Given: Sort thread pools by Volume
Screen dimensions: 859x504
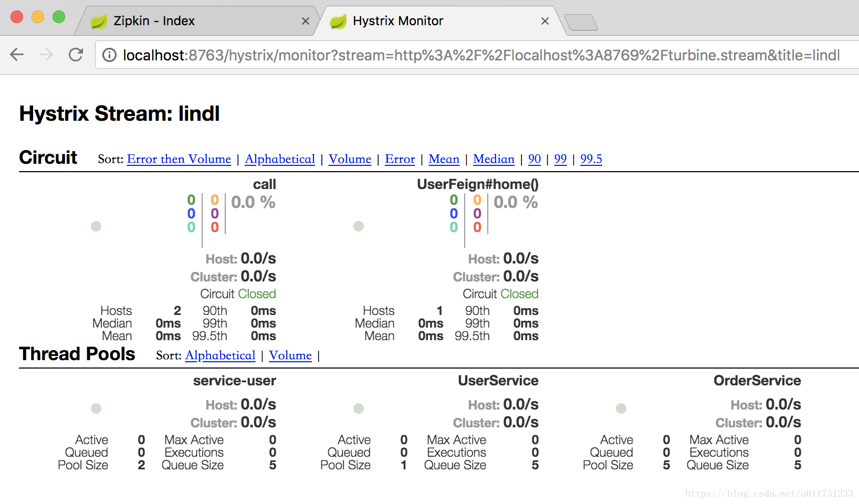Looking at the screenshot, I should coord(290,355).
